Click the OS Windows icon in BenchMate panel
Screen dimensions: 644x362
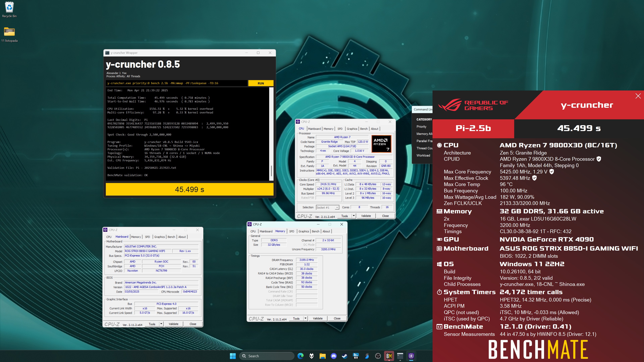pyautogui.click(x=439, y=264)
